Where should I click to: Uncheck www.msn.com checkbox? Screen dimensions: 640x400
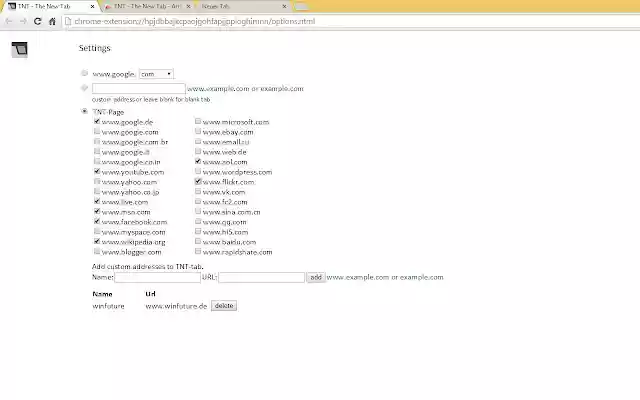tap(97, 211)
